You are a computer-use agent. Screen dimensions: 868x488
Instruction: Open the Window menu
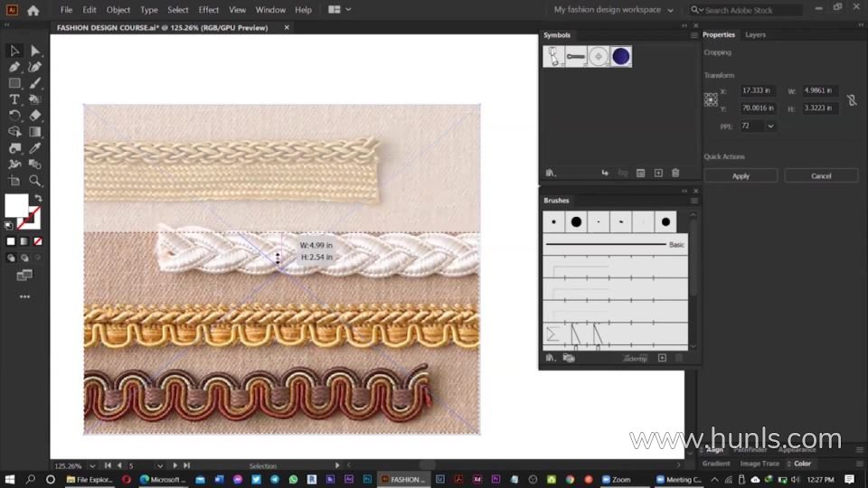point(270,10)
